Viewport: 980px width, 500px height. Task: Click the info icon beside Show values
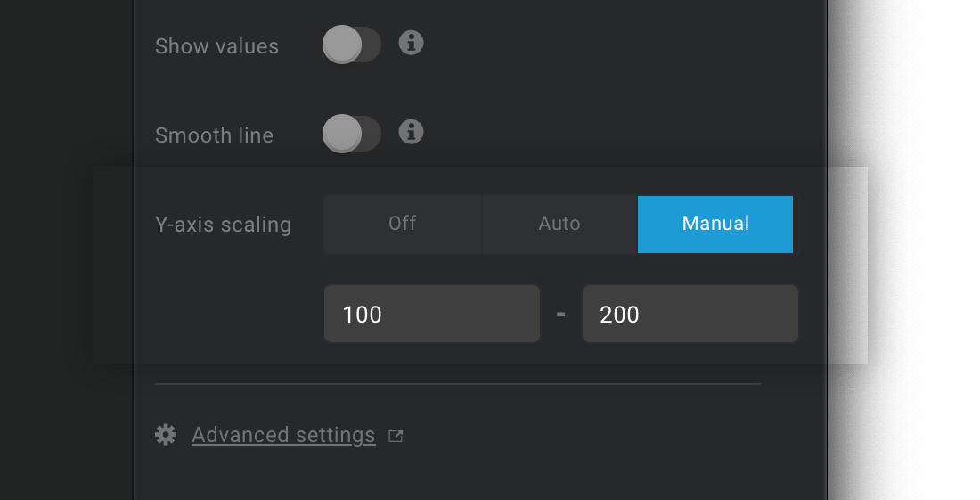tap(411, 43)
